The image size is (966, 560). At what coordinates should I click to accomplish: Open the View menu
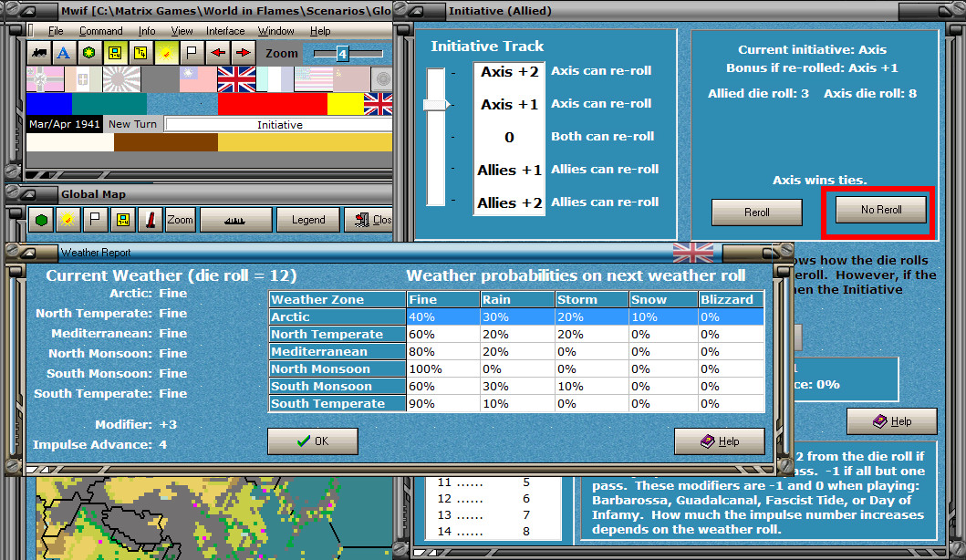[x=182, y=31]
